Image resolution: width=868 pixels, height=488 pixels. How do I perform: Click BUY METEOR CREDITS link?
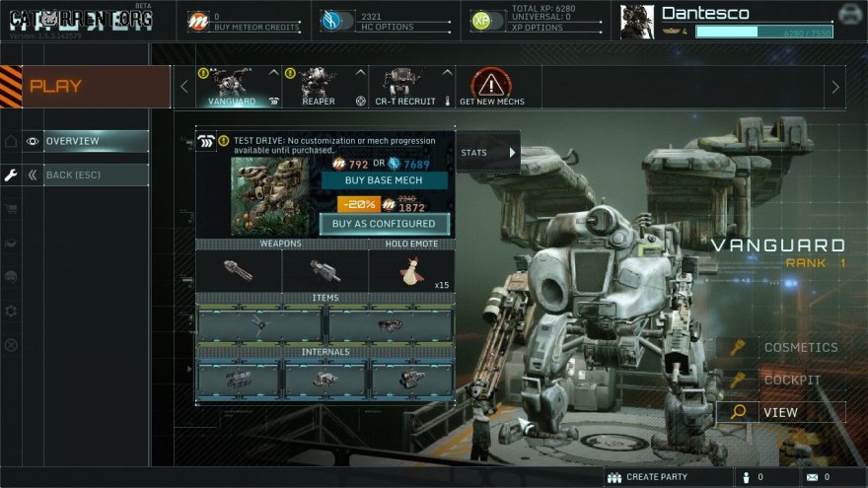(x=256, y=27)
